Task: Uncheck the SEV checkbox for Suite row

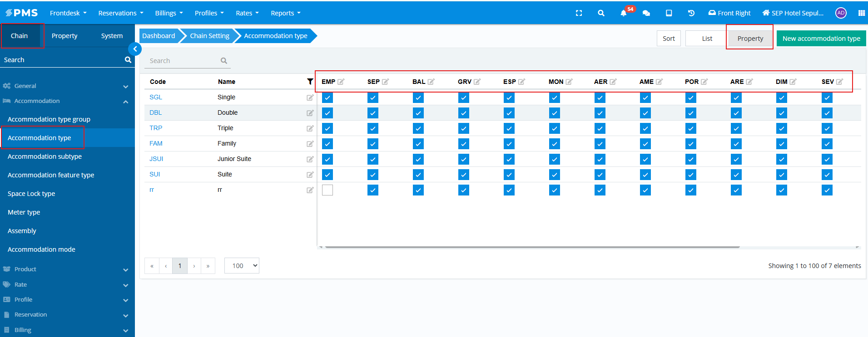Action: pos(827,175)
